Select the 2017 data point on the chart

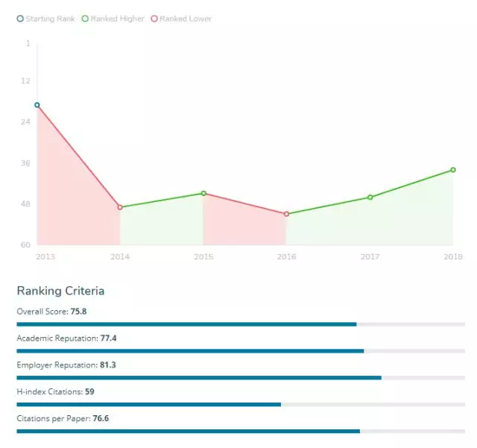tap(370, 198)
